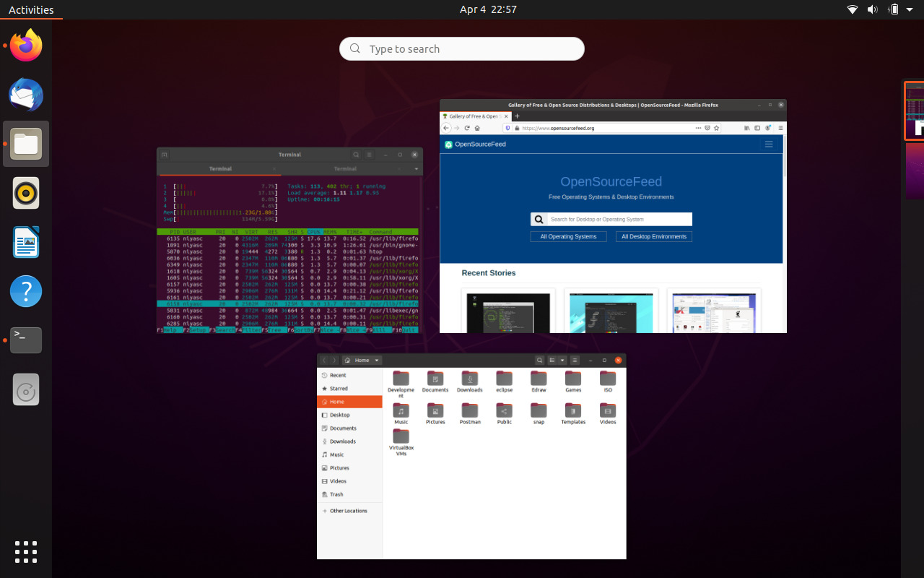The width and height of the screenshot is (924, 578).
Task: Switch Files to list view
Action: [x=552, y=360]
